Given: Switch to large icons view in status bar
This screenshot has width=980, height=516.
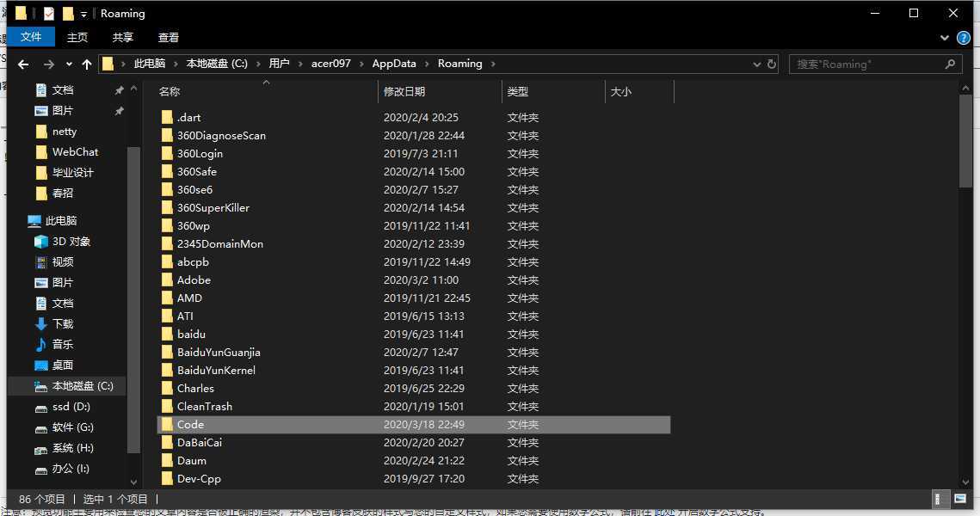Looking at the screenshot, I should click(960, 499).
